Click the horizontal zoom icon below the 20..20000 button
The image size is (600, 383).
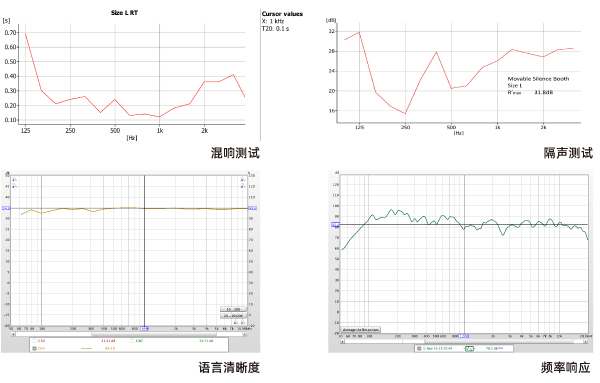point(236,322)
